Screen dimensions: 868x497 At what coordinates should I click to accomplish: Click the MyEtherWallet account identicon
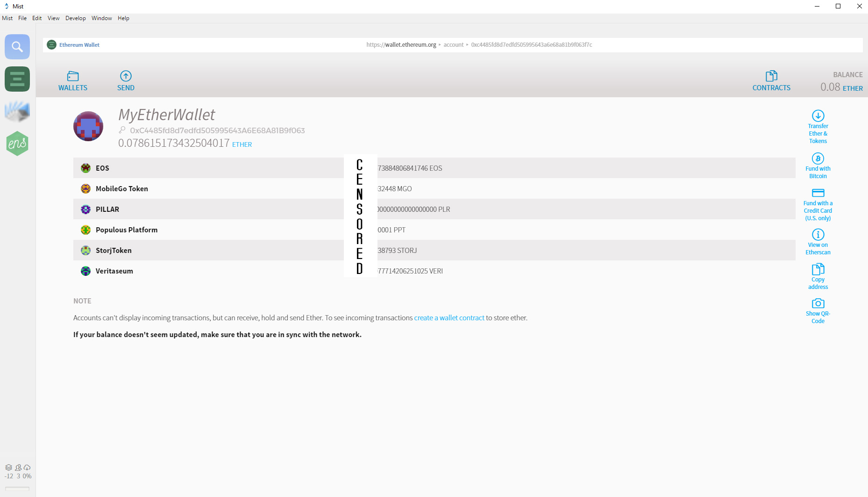[x=88, y=126]
